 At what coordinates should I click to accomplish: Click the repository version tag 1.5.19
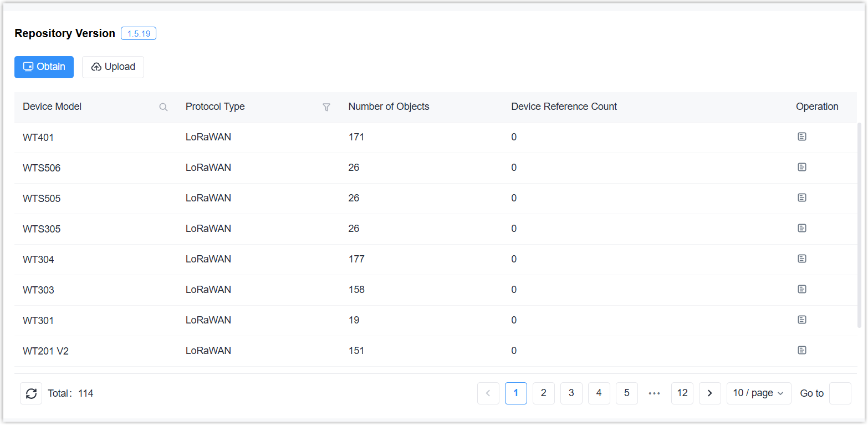[x=139, y=33]
